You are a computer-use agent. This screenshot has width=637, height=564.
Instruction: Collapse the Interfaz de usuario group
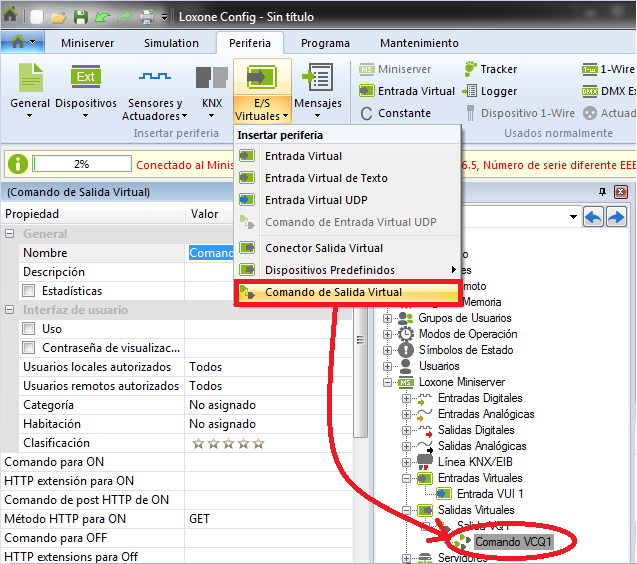(x=9, y=310)
